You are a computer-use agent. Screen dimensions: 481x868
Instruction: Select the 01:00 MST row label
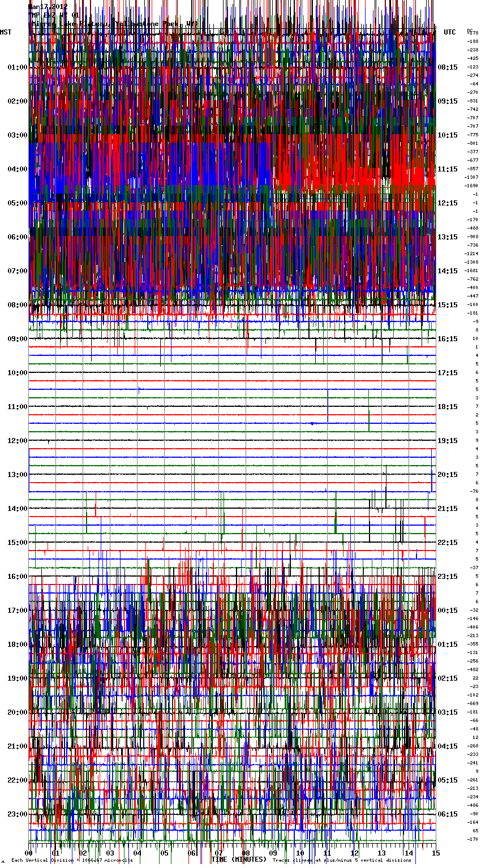point(18,67)
